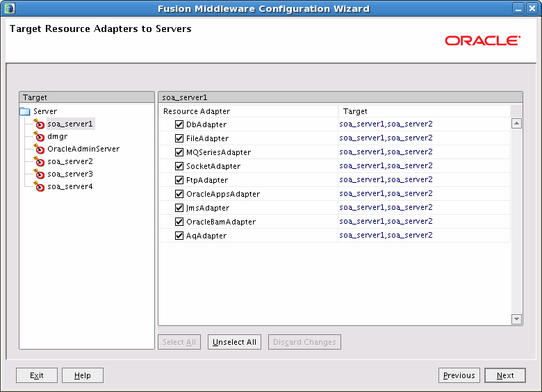Viewport: 542px width, 392px height.
Task: Select soa_server3 in the Target tree
Action: (70, 174)
